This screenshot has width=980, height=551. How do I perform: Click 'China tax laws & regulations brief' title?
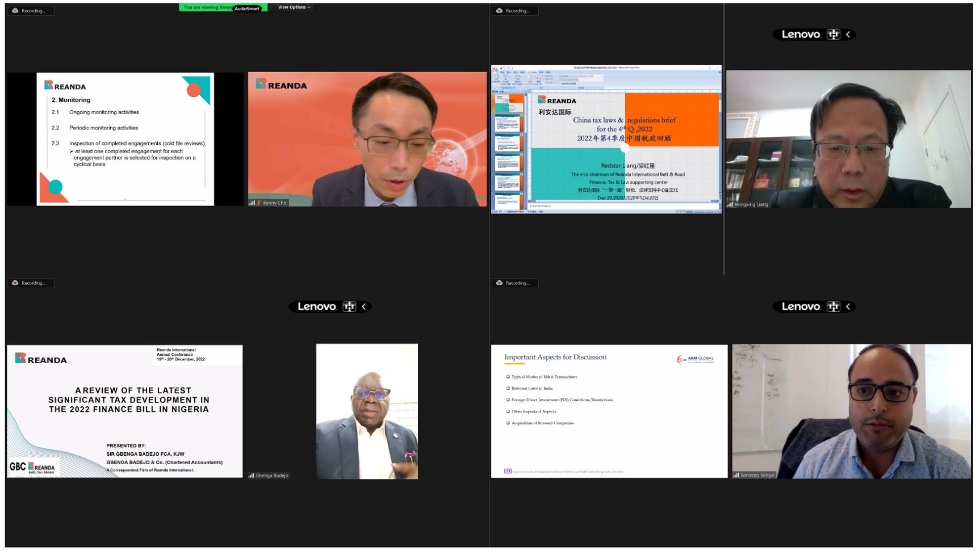click(625, 120)
